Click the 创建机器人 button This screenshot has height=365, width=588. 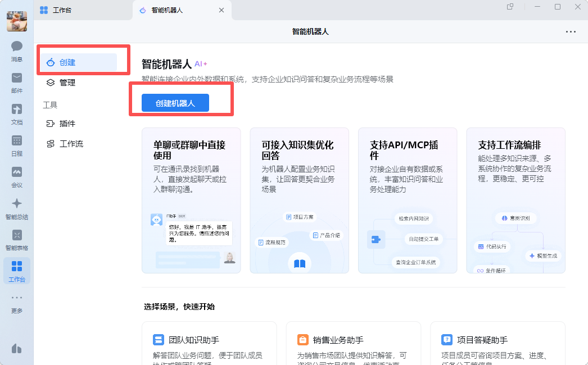click(x=175, y=103)
